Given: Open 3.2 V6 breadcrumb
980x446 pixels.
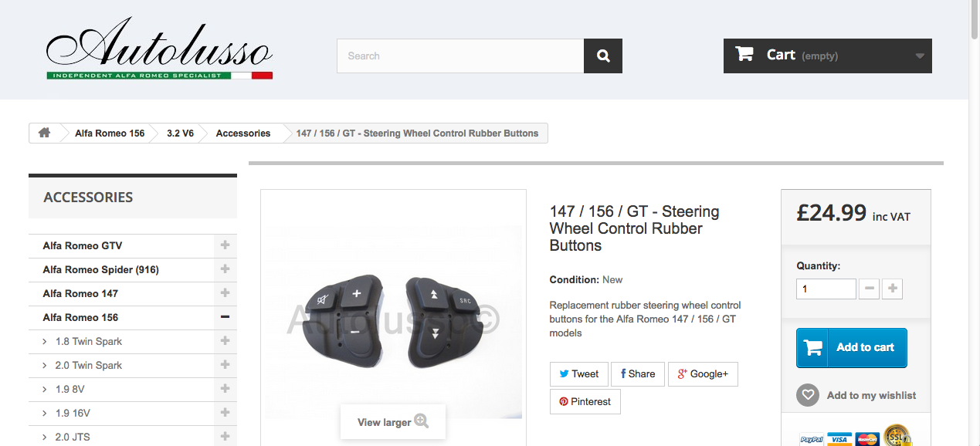Looking at the screenshot, I should [180, 133].
